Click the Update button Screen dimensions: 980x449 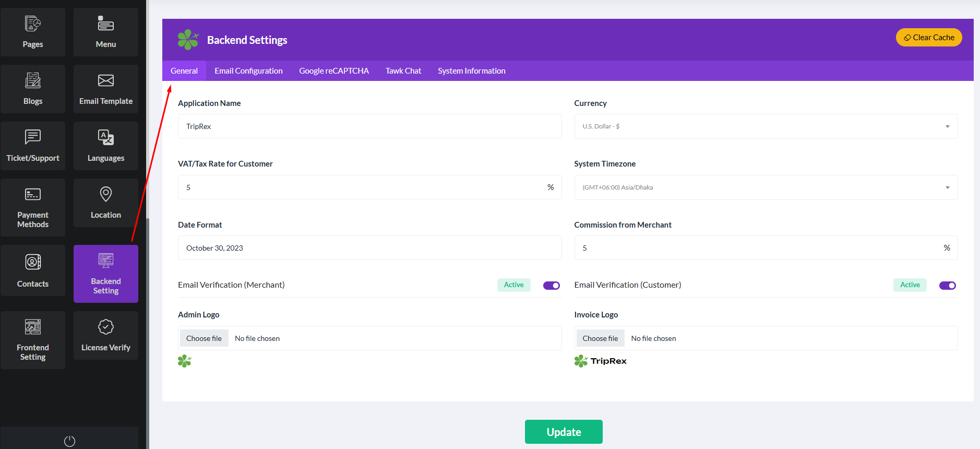click(x=564, y=432)
